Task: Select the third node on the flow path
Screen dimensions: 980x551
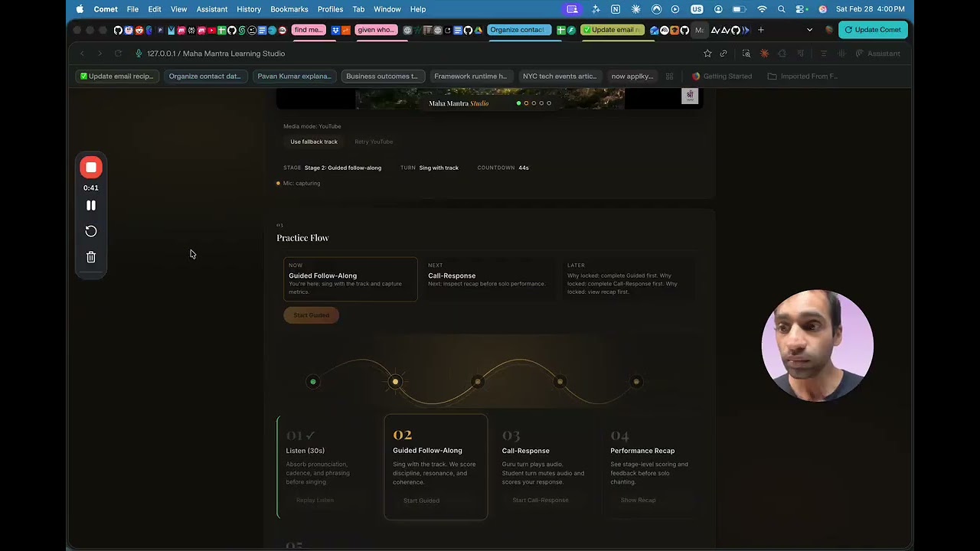Action: pos(478,382)
